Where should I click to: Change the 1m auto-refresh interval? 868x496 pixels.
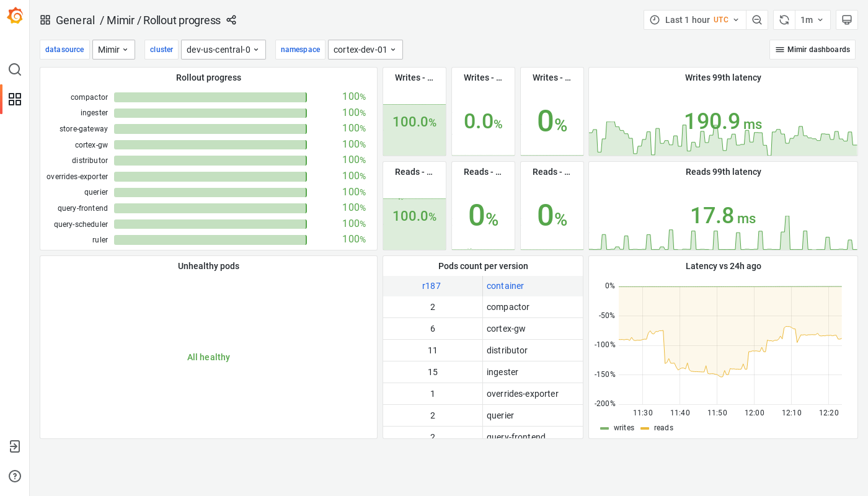click(812, 19)
